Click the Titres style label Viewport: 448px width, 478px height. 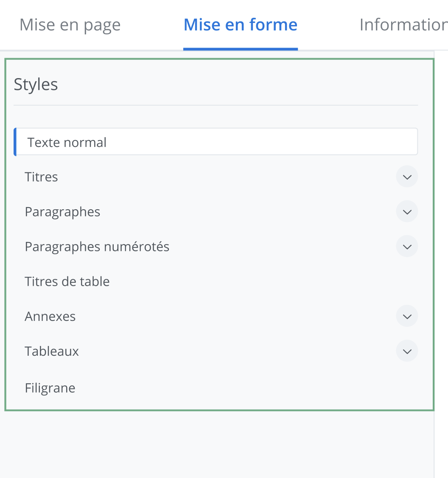pos(42,177)
